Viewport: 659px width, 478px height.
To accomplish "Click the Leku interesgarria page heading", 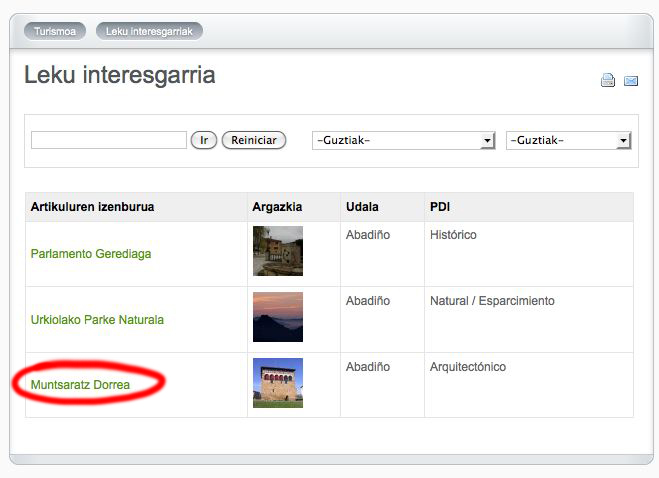I will 120,75.
